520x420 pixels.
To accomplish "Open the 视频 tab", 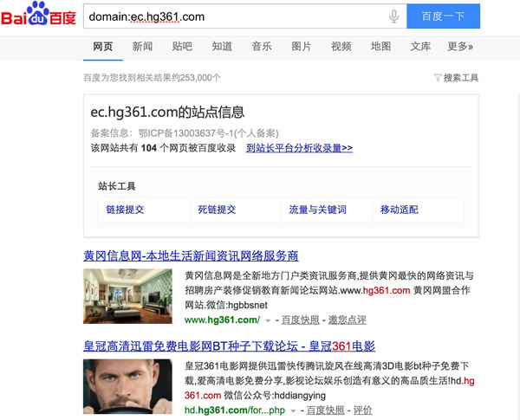I will coord(341,47).
